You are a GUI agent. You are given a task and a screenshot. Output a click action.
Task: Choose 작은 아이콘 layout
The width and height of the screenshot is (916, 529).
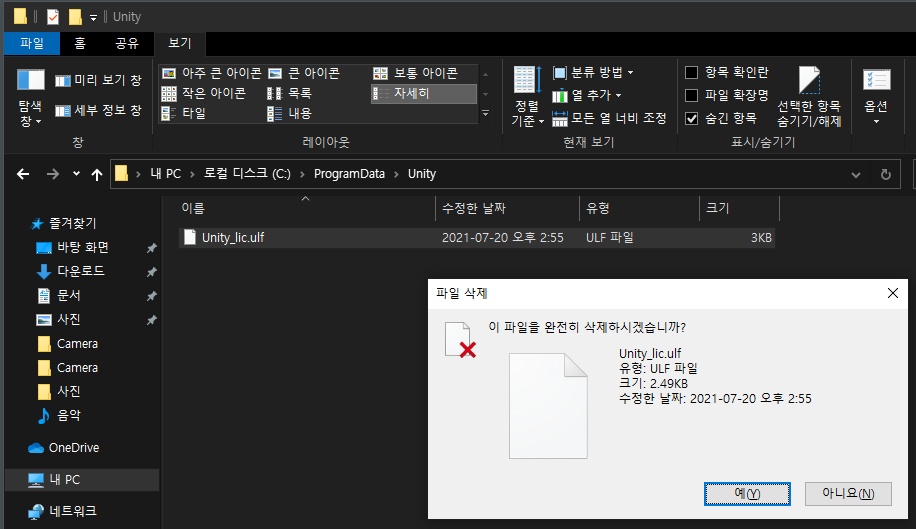(x=204, y=93)
